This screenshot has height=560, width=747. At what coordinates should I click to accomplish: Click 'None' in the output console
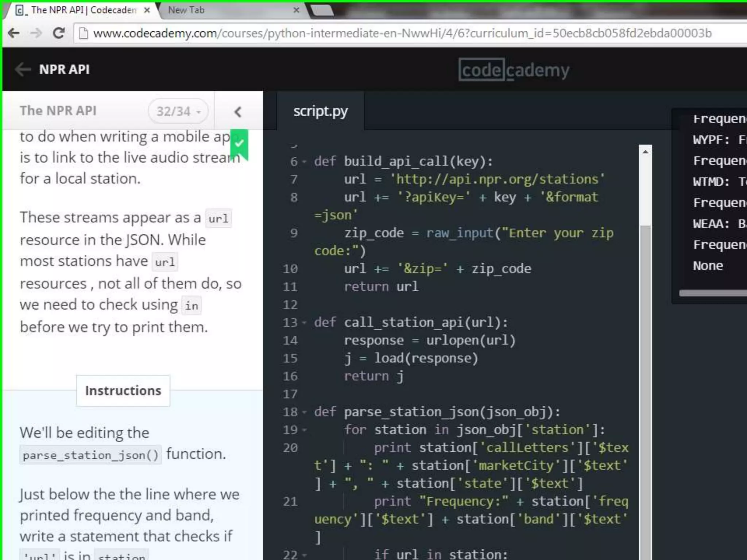point(708,265)
